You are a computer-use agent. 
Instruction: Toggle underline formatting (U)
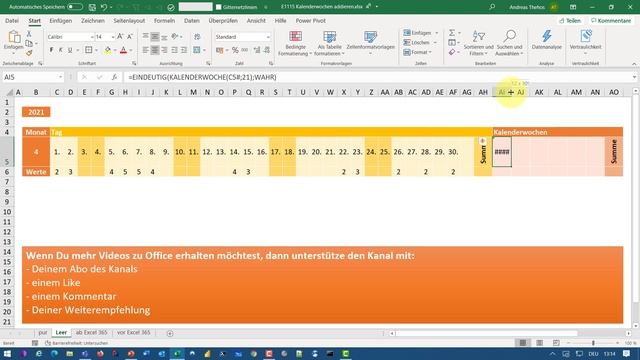[x=70, y=50]
